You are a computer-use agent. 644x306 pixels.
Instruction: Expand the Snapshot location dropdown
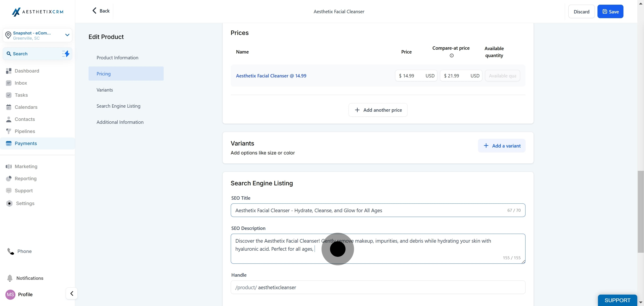[67, 35]
